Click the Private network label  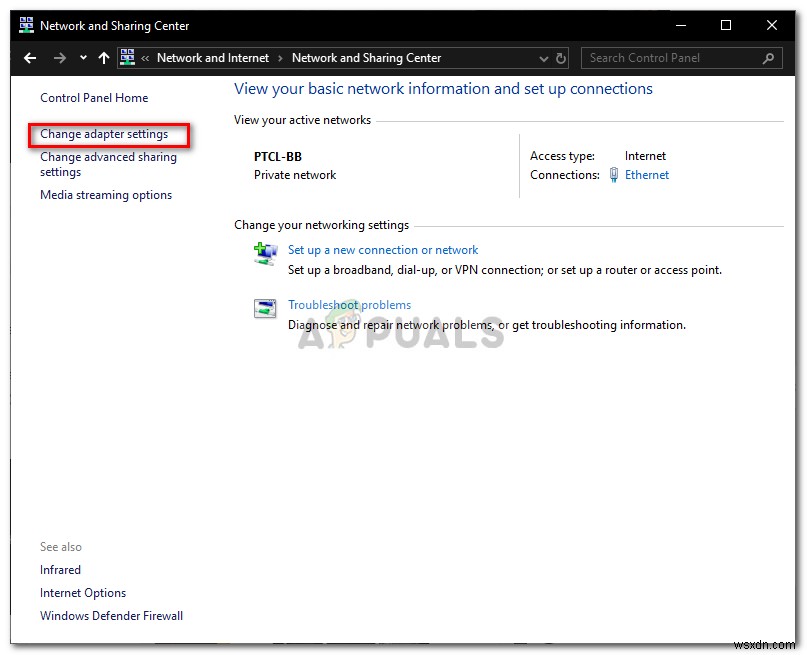tap(295, 175)
